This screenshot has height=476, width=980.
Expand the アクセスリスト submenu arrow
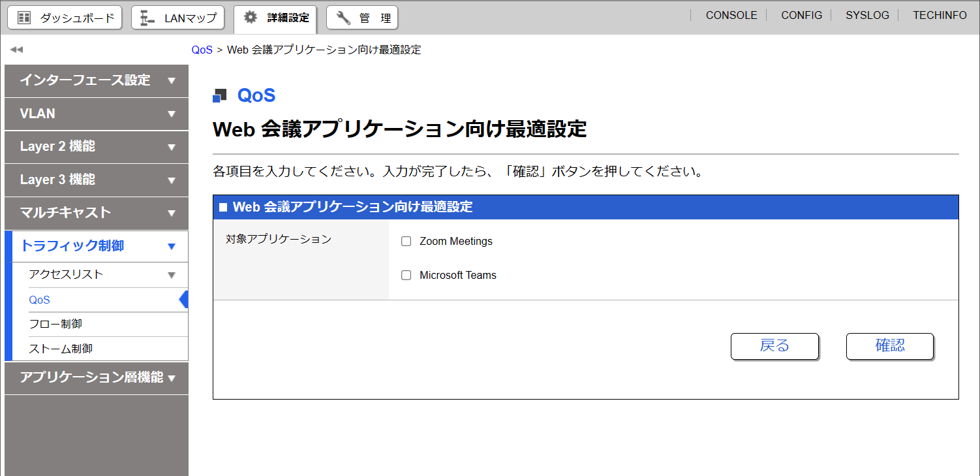click(172, 276)
